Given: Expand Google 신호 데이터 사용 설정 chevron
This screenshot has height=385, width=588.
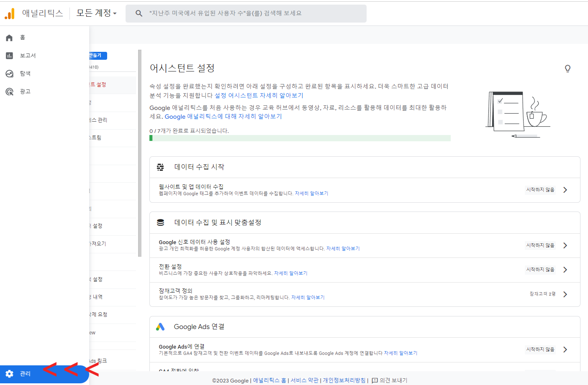Looking at the screenshot, I should pos(565,245).
